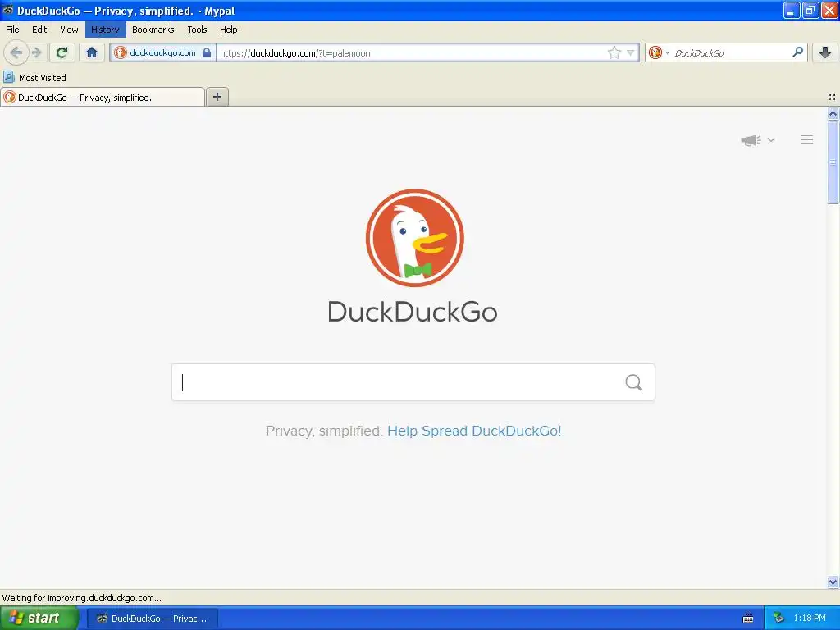Screen dimensions: 840x630
Task: Click the DuckDuckGo wordmark text
Action: pos(413,312)
